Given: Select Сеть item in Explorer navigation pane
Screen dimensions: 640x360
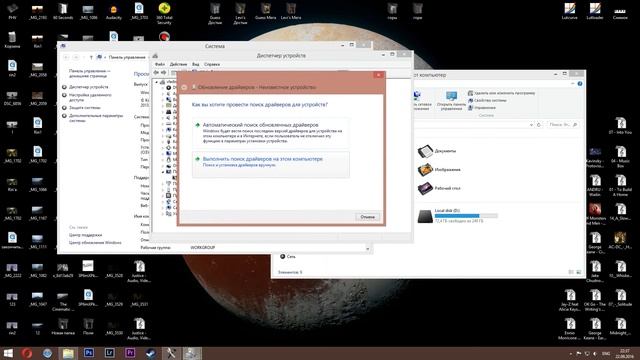Looking at the screenshot, I should pos(287,256).
